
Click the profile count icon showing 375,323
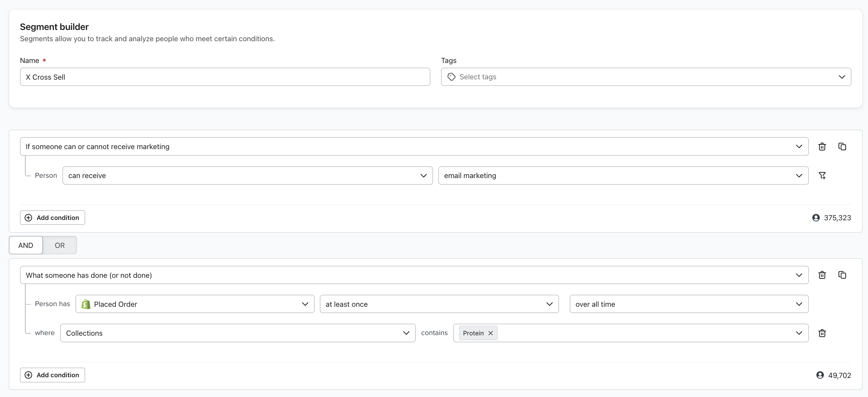pyautogui.click(x=817, y=218)
